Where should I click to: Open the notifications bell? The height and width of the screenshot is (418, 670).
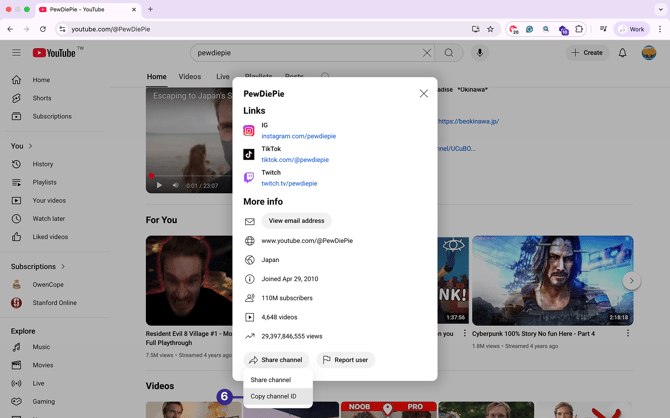(x=622, y=53)
